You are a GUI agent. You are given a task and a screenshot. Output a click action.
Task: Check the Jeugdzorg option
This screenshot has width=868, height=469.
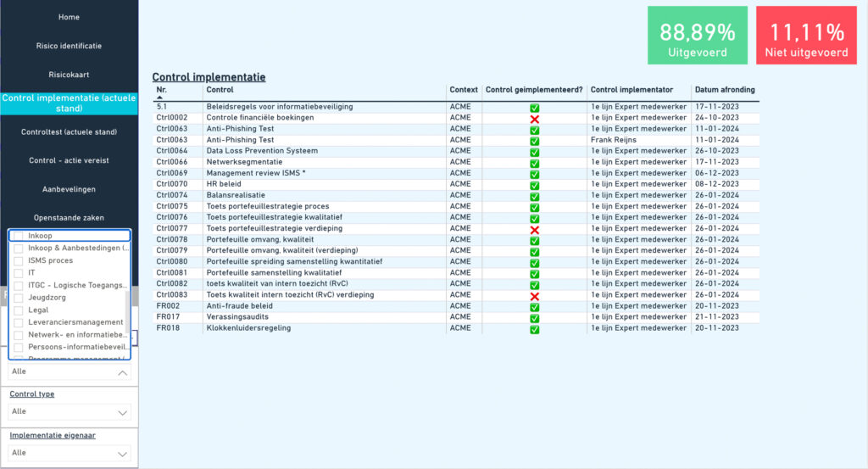pos(19,298)
